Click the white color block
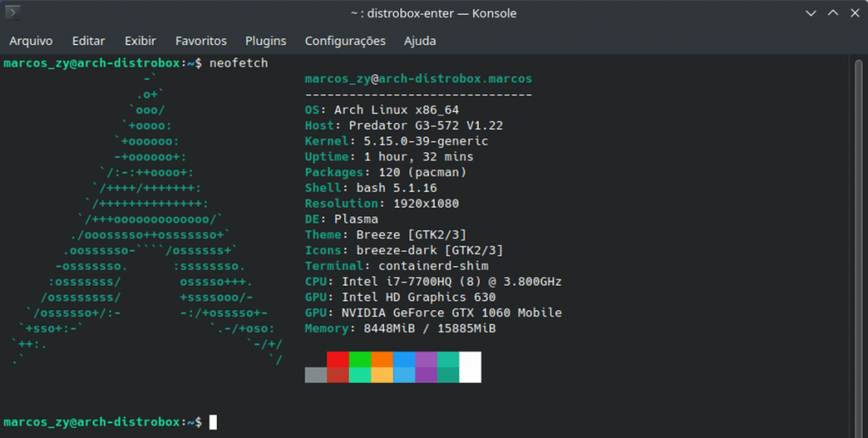 coord(470,367)
